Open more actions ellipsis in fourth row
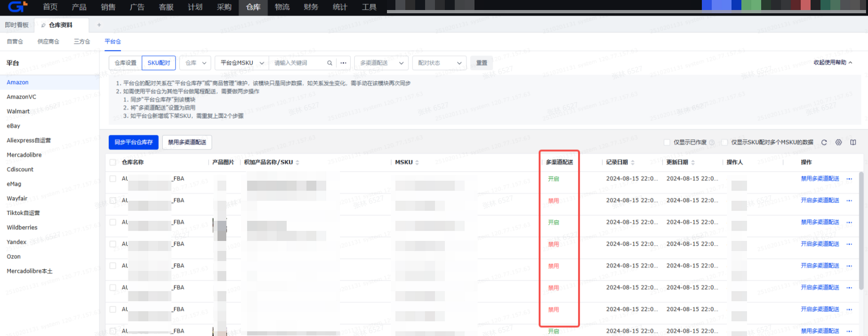The width and height of the screenshot is (868, 336). (849, 244)
